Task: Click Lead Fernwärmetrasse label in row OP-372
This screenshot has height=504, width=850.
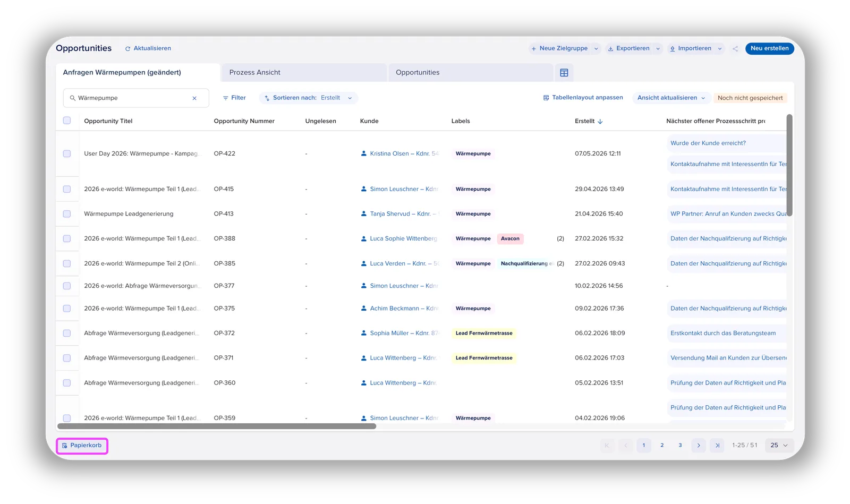Action: click(x=484, y=334)
